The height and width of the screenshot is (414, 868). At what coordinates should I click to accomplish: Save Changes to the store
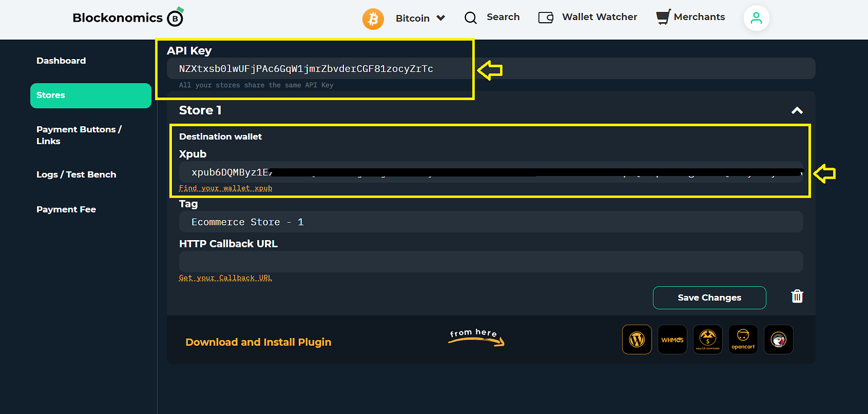[x=710, y=297]
